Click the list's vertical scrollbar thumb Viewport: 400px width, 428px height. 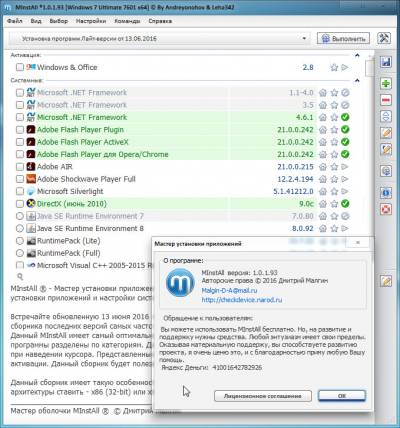point(369,68)
